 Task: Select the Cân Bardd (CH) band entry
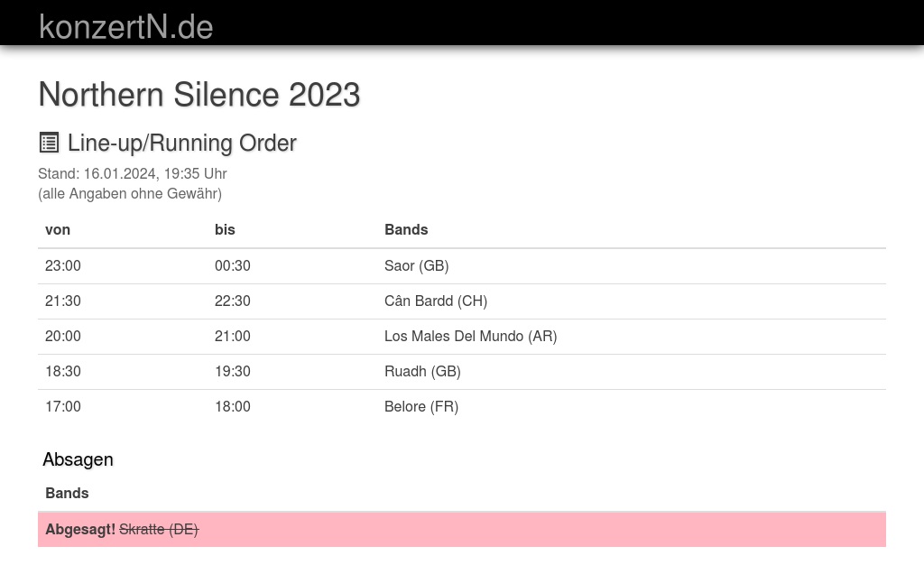tap(435, 301)
